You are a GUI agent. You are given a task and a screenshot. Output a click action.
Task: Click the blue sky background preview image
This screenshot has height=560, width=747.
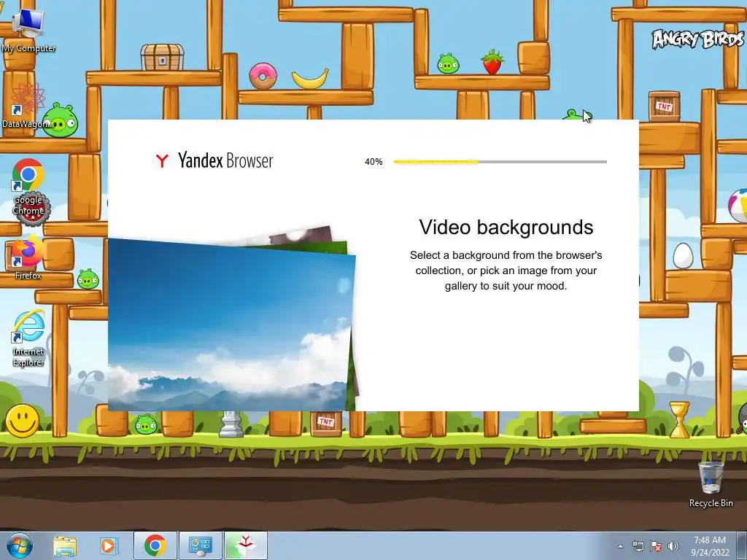(x=231, y=326)
